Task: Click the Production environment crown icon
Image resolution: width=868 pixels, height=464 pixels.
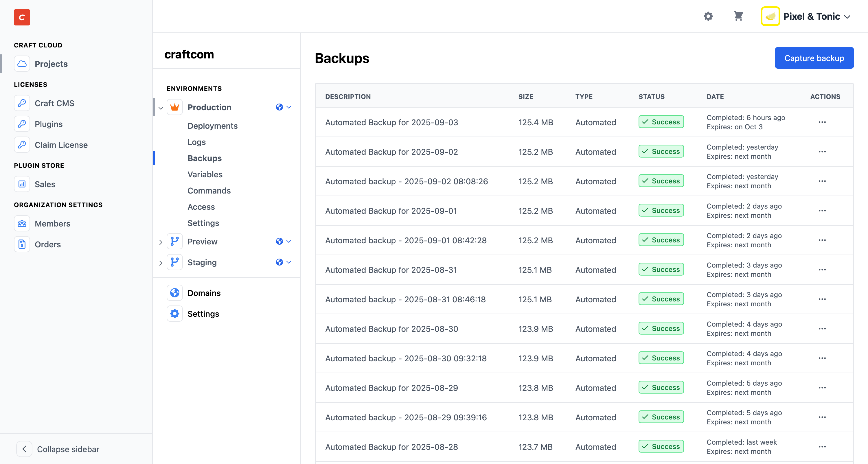Action: 175,107
